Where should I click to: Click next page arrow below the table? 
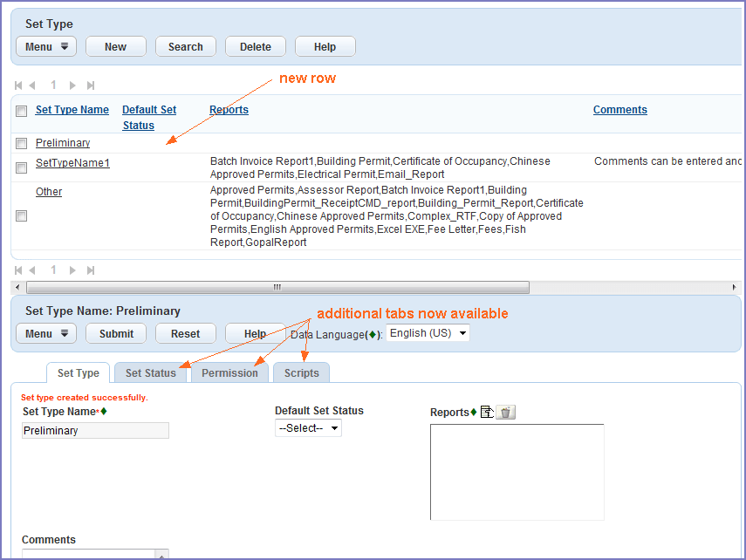click(x=73, y=270)
